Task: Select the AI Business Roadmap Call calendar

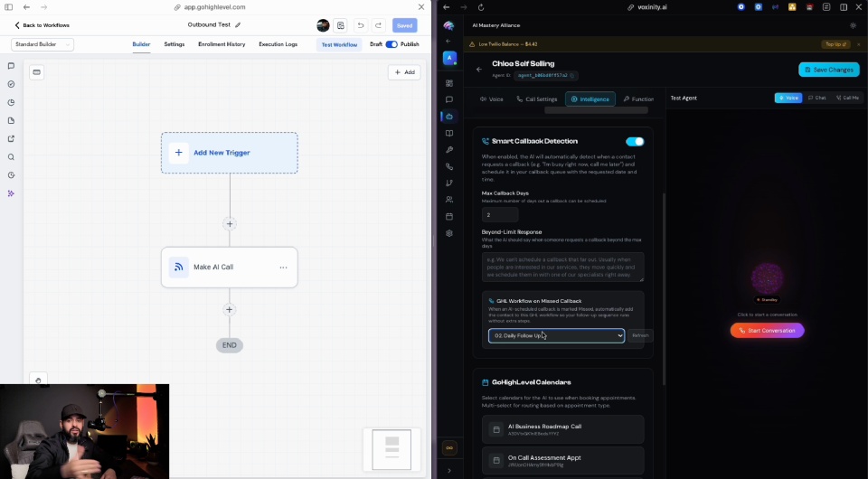Action: coord(562,429)
